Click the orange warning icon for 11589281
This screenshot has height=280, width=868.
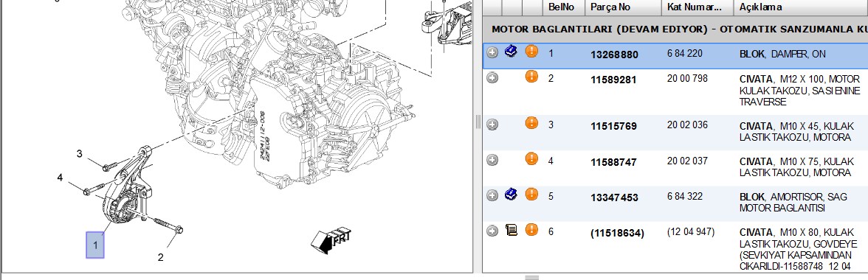[x=531, y=77]
